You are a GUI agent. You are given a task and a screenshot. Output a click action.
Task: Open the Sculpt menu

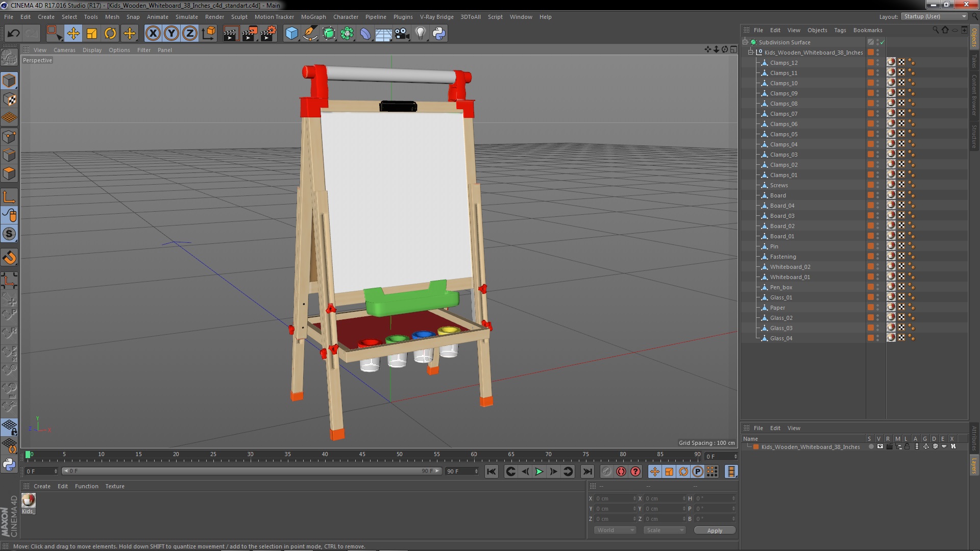pos(239,17)
